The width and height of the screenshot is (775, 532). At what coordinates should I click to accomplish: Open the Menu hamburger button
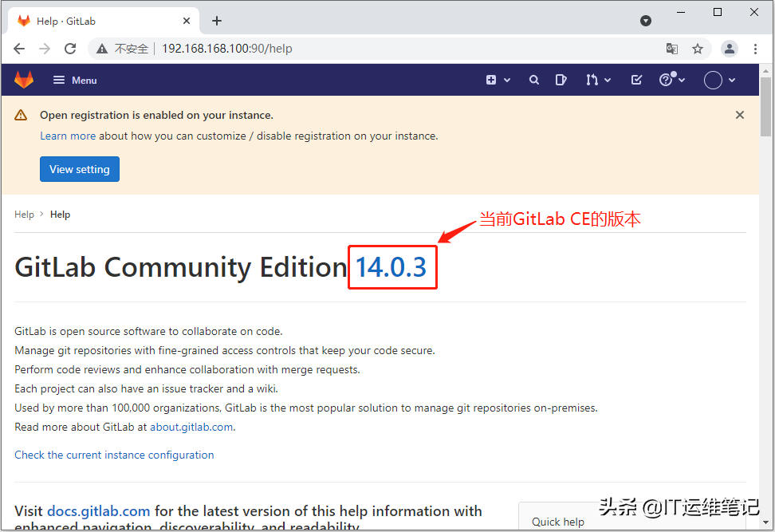tap(75, 80)
